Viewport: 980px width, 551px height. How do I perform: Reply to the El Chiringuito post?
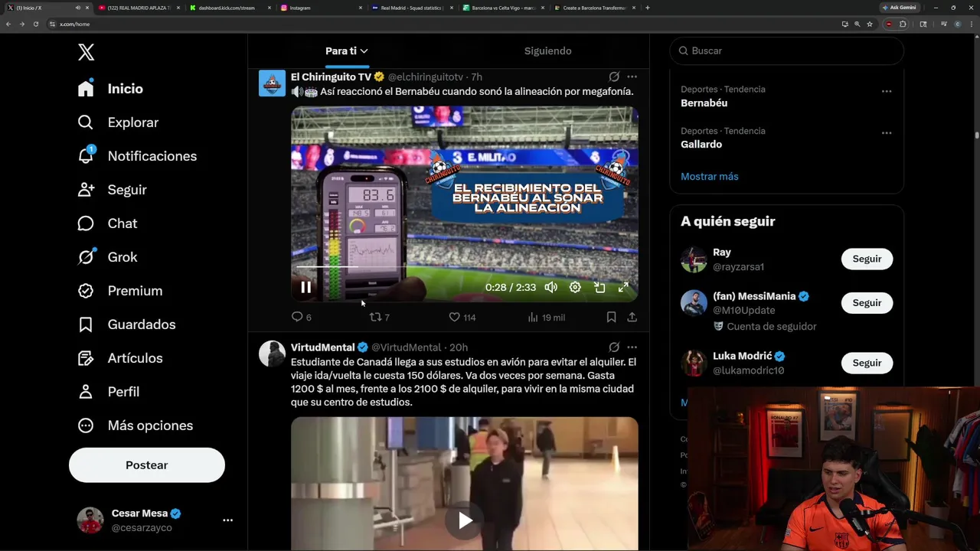tap(302, 317)
